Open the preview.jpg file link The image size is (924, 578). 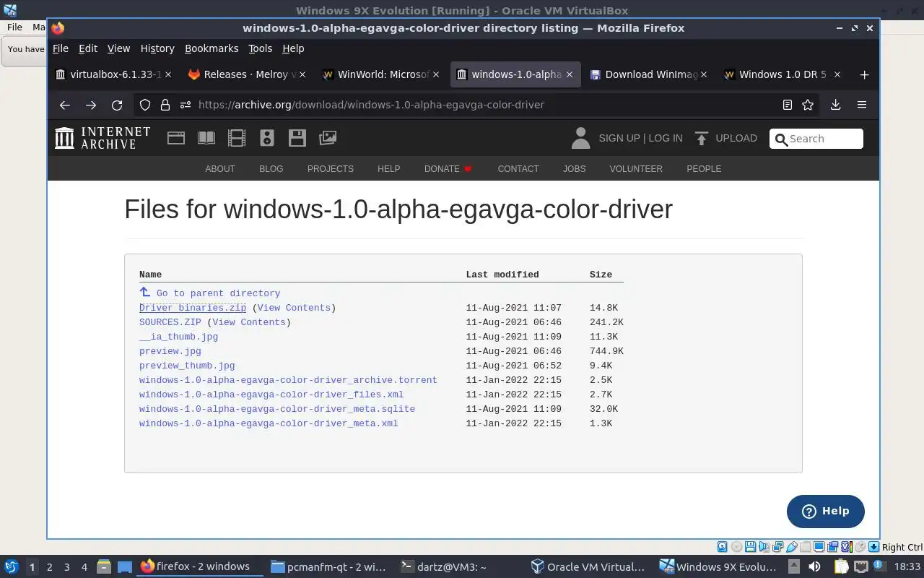click(170, 351)
